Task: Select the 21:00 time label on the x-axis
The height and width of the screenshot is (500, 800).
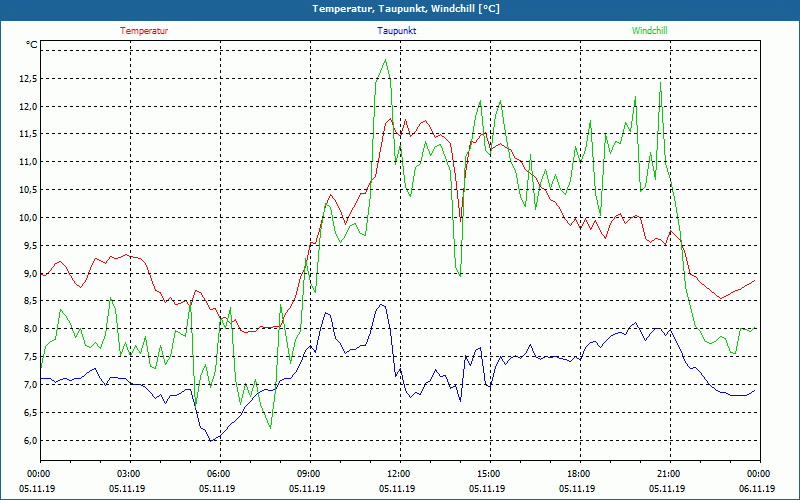Action: (x=669, y=474)
